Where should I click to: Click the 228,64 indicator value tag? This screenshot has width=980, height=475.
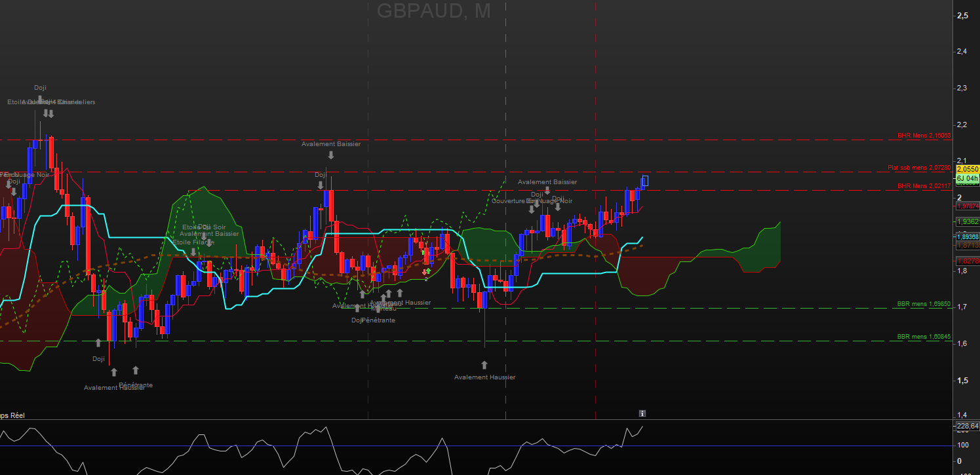pyautogui.click(x=966, y=426)
